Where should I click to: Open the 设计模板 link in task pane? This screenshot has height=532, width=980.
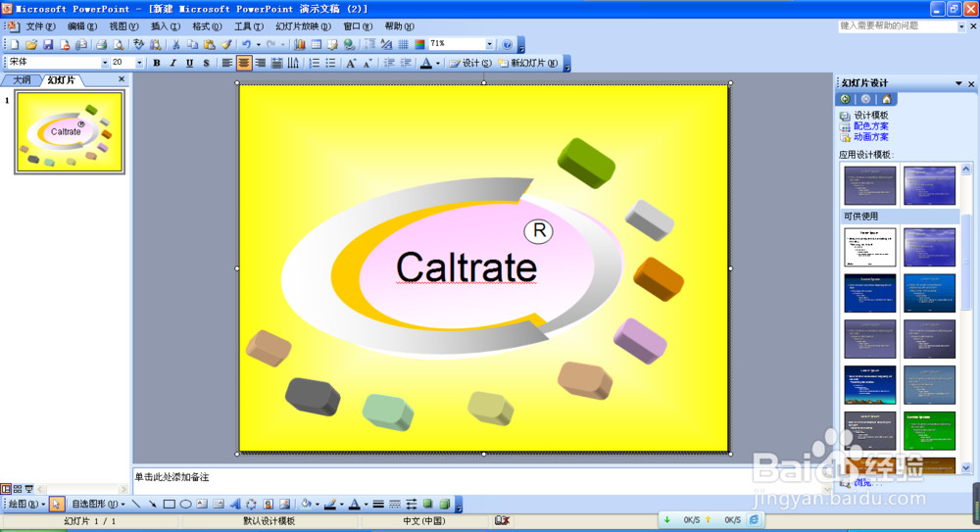870,116
